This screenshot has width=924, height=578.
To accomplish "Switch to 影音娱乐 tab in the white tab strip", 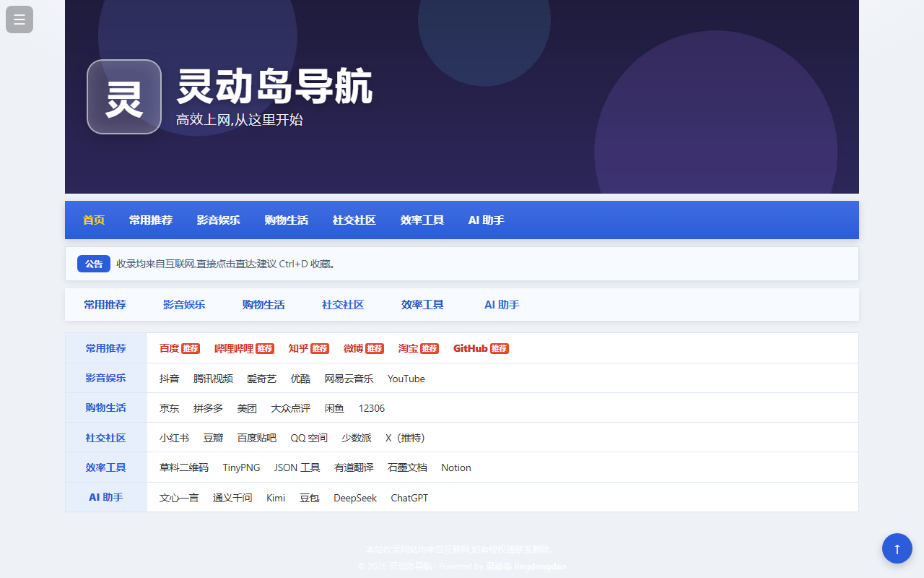I will (184, 305).
